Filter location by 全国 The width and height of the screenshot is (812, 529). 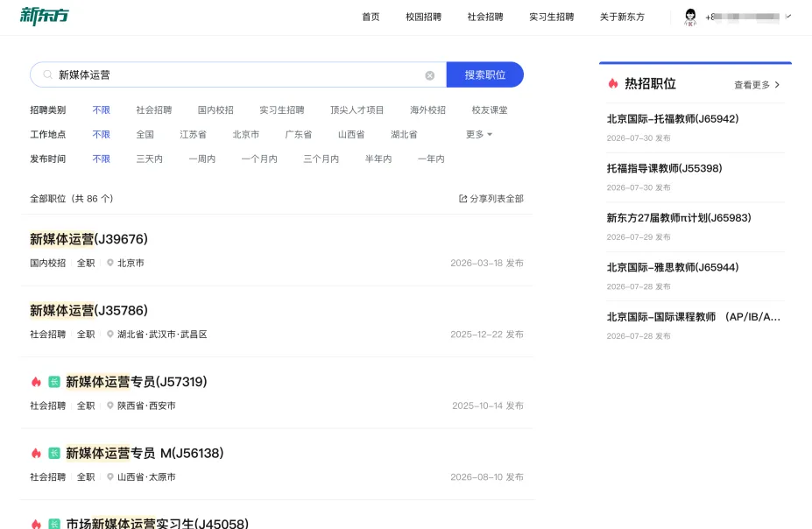(x=145, y=135)
